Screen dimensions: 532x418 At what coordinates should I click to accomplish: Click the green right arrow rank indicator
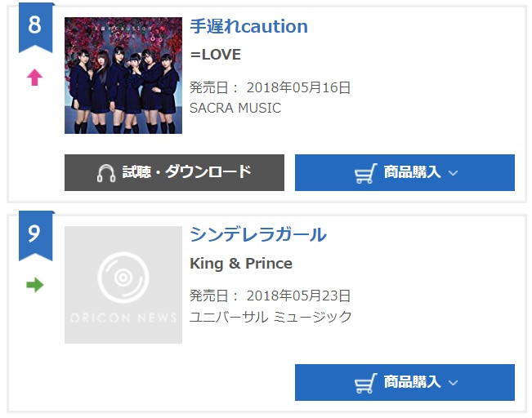point(34,285)
